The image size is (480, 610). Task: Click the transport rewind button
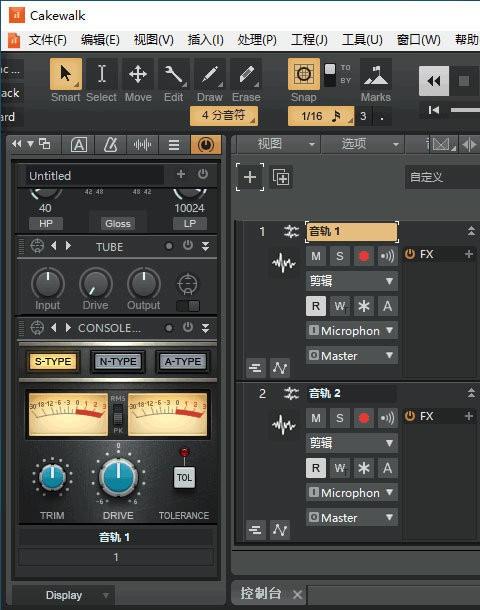point(434,81)
